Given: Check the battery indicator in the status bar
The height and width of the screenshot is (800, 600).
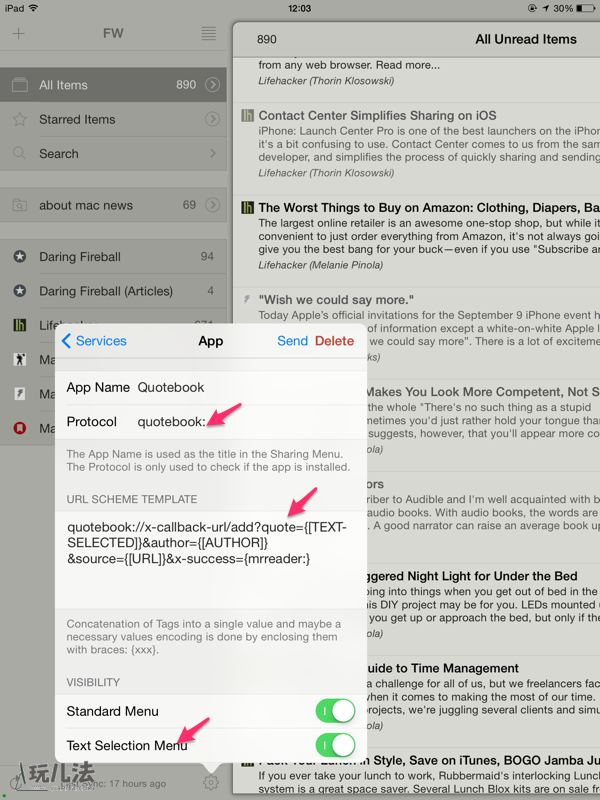Looking at the screenshot, I should pos(587,8).
